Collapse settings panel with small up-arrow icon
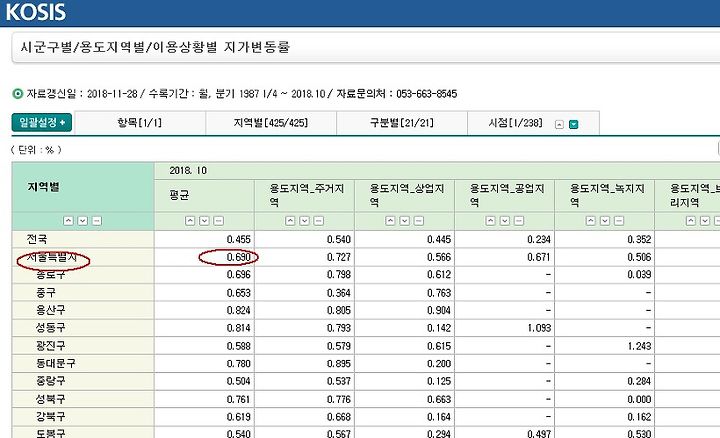 pyautogui.click(x=559, y=124)
